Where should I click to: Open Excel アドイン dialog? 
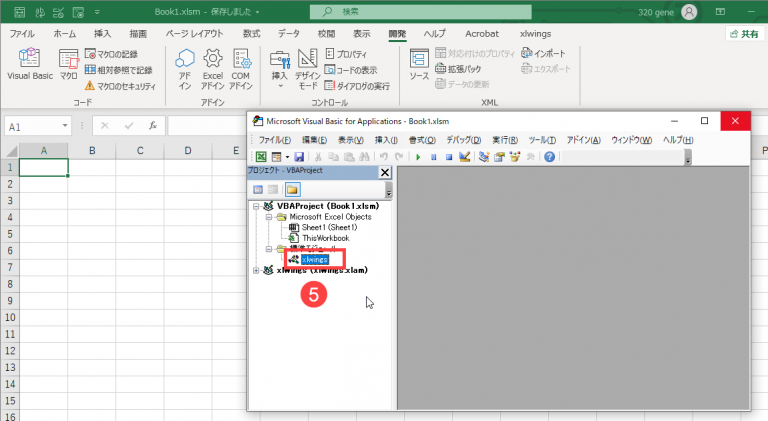[213, 69]
